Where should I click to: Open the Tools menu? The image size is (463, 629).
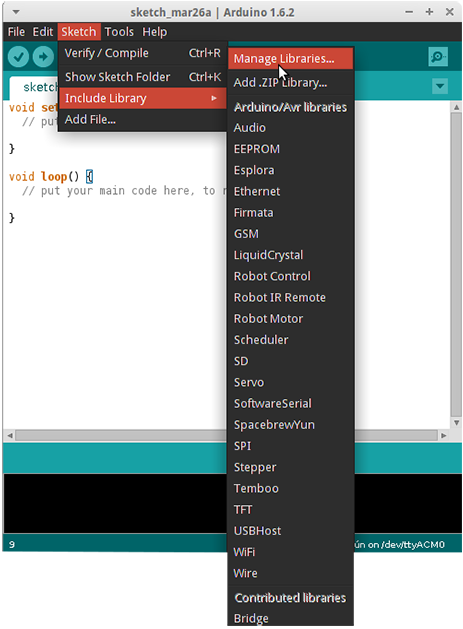point(119,32)
